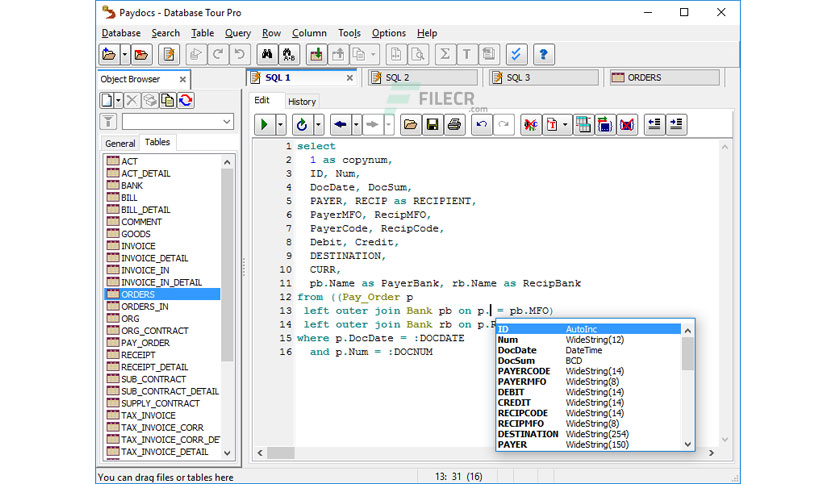Expand dropdown arrow beside the run button
The width and height of the screenshot is (836, 484).
(x=280, y=125)
